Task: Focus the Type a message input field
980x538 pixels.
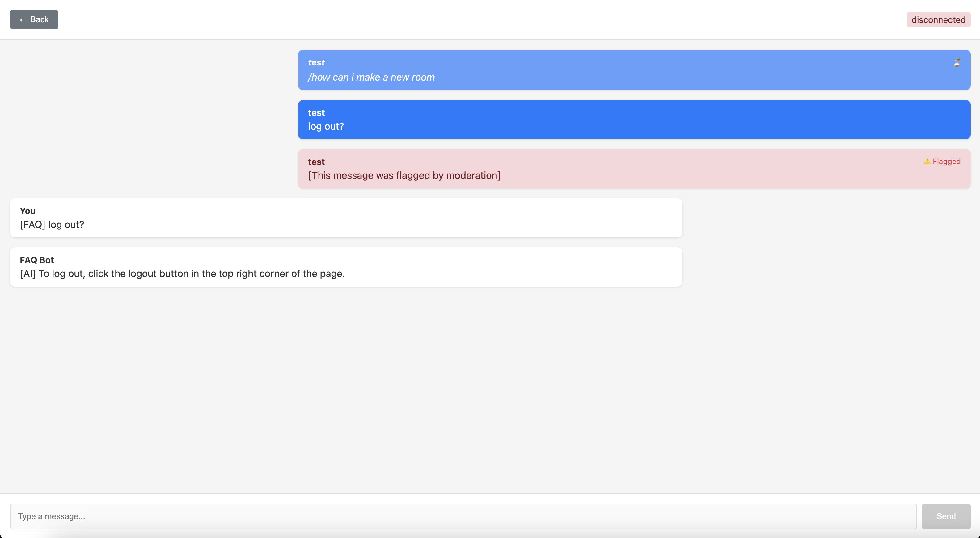Action: pyautogui.click(x=463, y=516)
